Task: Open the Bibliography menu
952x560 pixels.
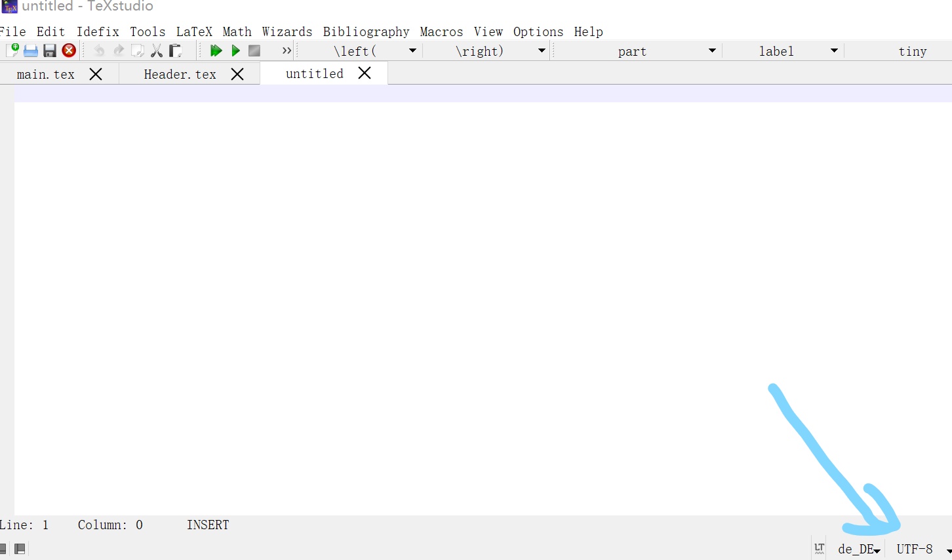Action: (x=366, y=31)
